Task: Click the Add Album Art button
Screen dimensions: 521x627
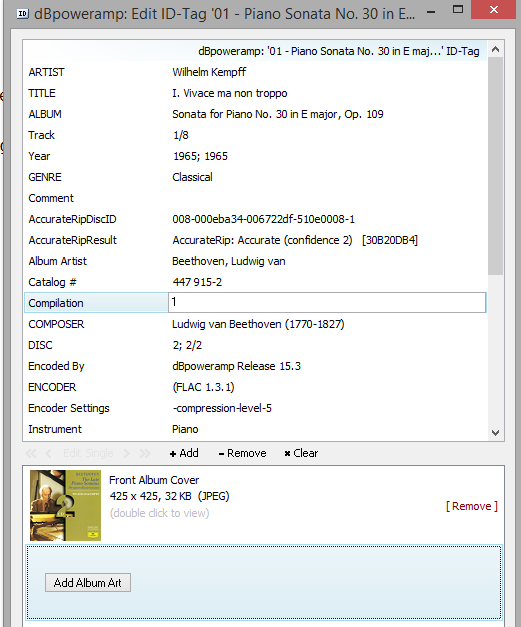Action: pyautogui.click(x=88, y=583)
